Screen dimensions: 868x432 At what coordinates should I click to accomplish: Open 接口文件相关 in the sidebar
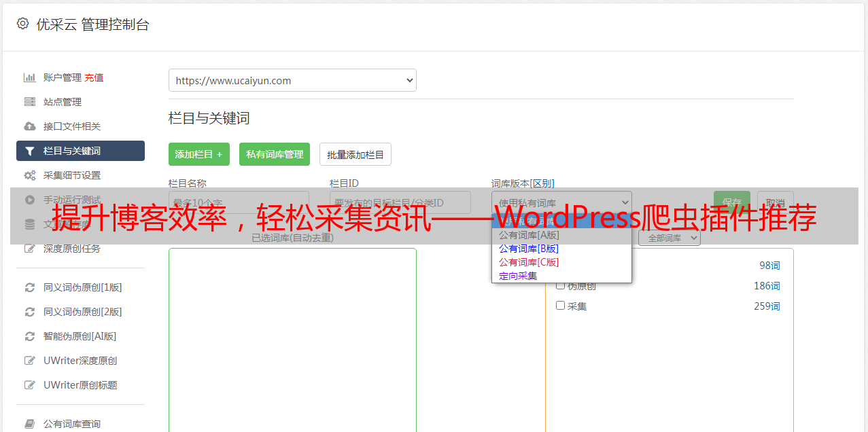coord(72,126)
